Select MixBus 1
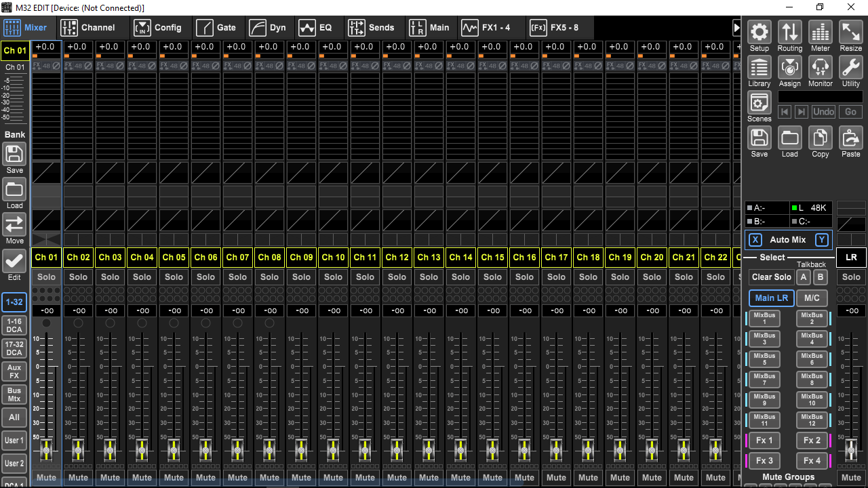 tap(764, 318)
